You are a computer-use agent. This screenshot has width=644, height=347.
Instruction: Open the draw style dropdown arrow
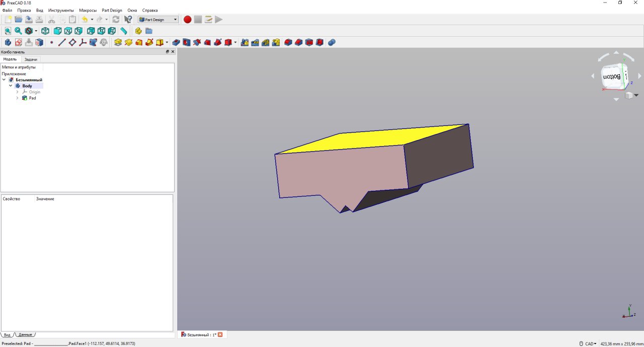point(36,31)
